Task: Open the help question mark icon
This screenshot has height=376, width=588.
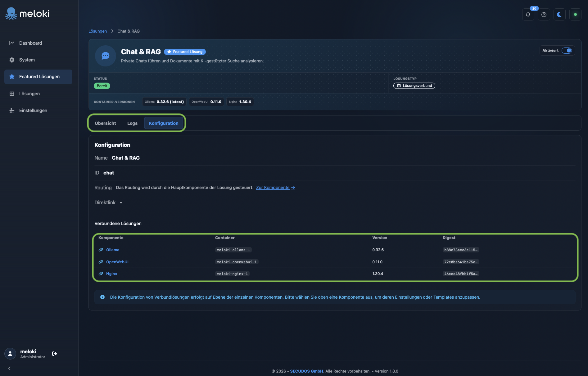Action: [x=544, y=15]
